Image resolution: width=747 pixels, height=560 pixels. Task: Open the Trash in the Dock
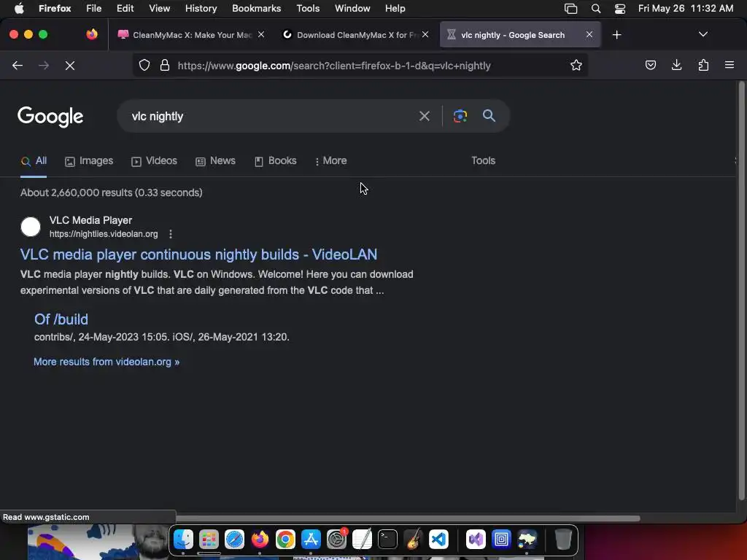(563, 539)
